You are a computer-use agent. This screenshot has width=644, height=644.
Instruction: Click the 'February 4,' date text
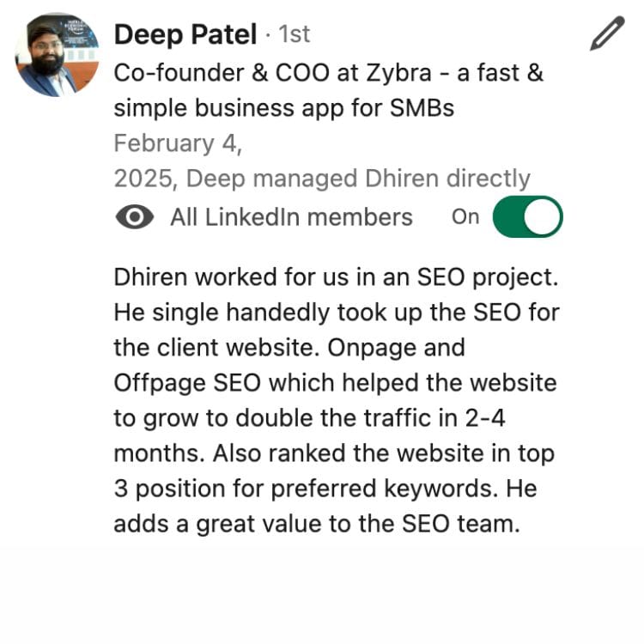178,143
